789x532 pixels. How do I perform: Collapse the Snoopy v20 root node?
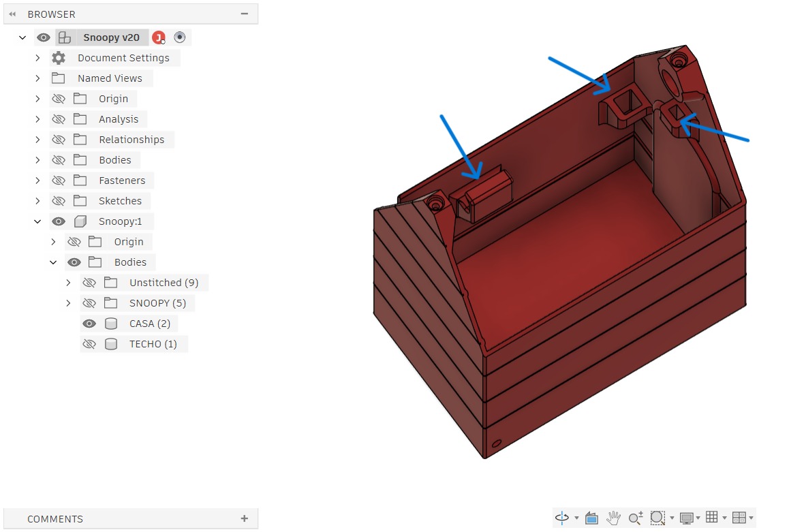[x=22, y=37]
